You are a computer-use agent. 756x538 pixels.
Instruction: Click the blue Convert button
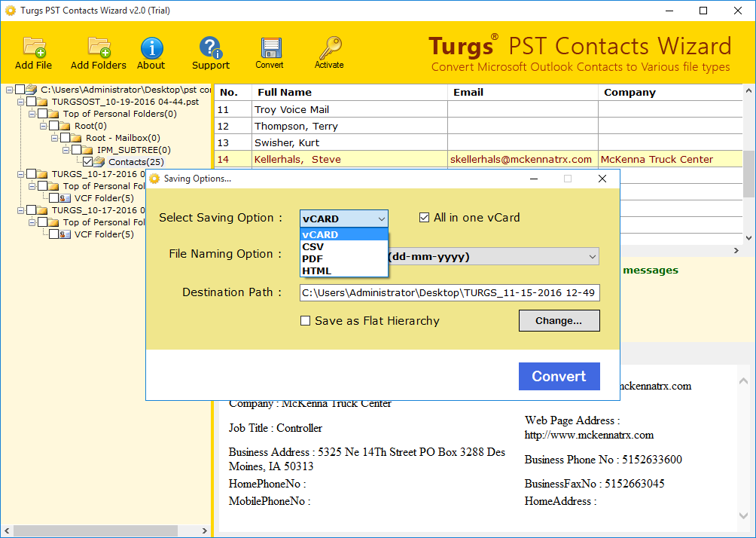coord(559,376)
